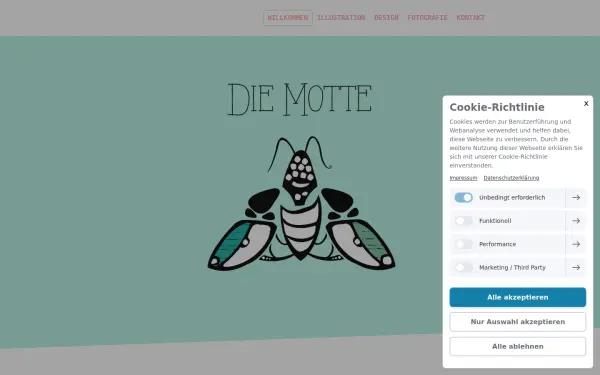Click the Die Motte title graphic

point(300,99)
